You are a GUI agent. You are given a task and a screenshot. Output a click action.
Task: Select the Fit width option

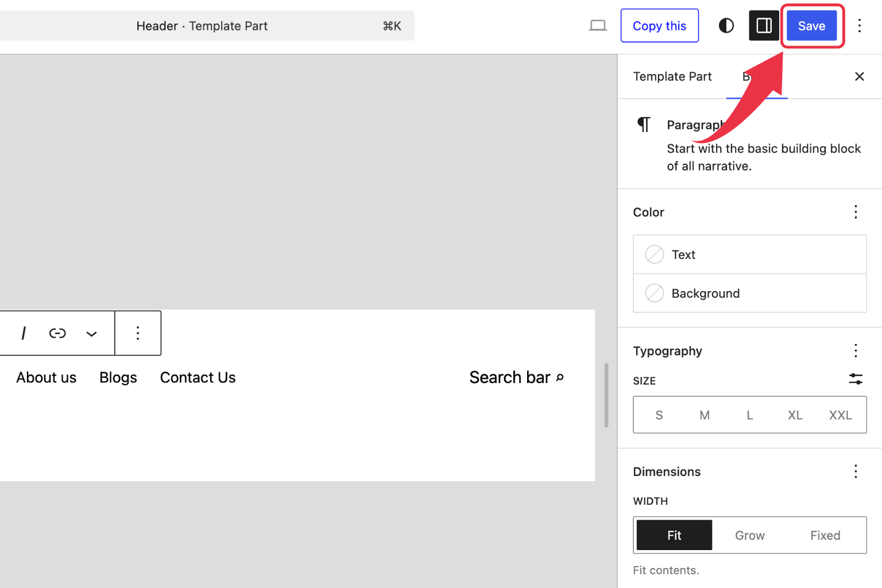(x=673, y=535)
